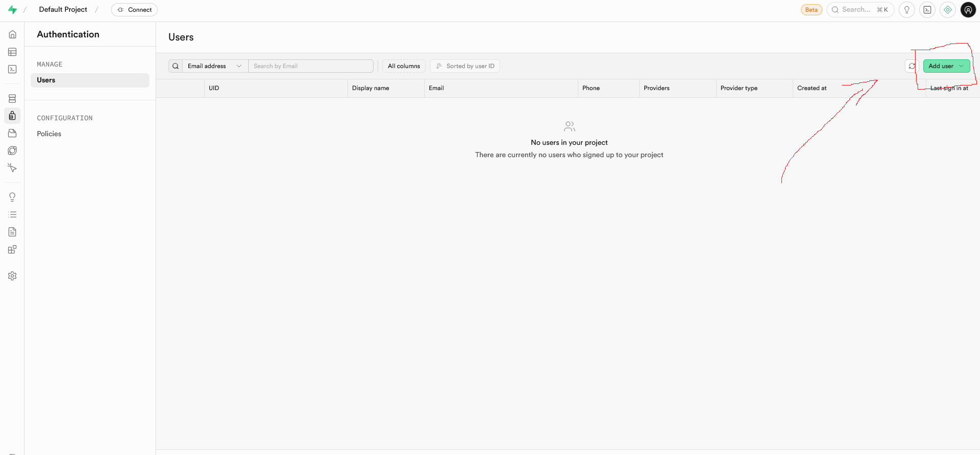Click the Beta badge
The height and width of the screenshot is (455, 980).
point(812,10)
